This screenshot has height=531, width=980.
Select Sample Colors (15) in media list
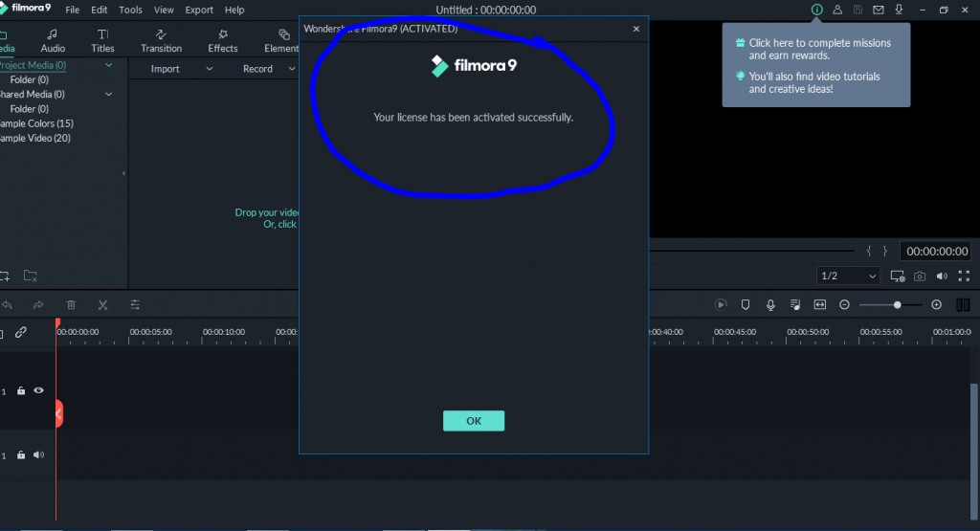coord(36,123)
